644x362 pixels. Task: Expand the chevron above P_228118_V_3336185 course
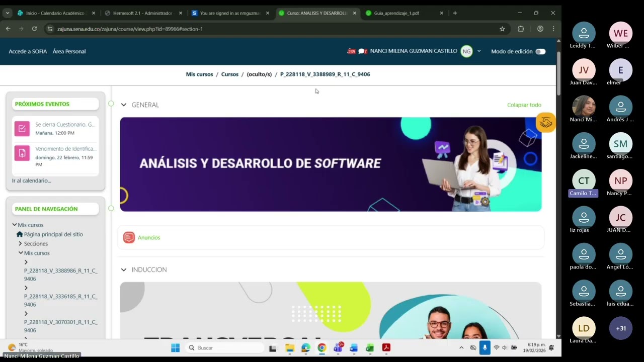(26, 288)
